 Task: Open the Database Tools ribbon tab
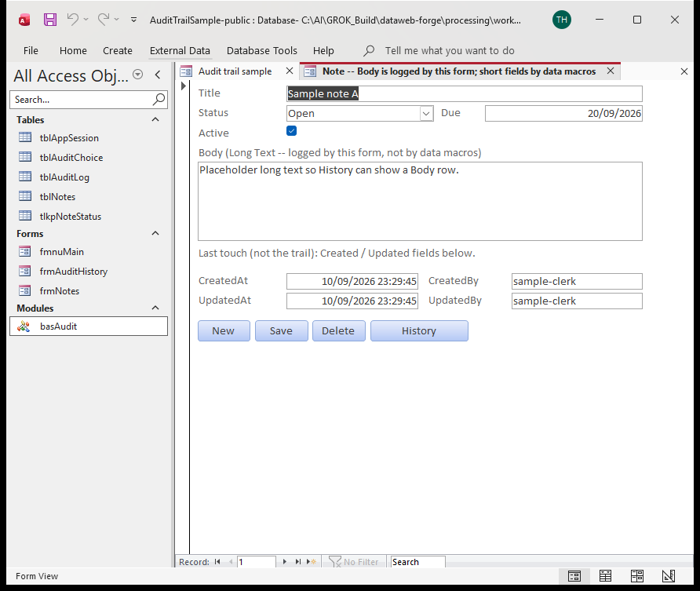pos(262,51)
